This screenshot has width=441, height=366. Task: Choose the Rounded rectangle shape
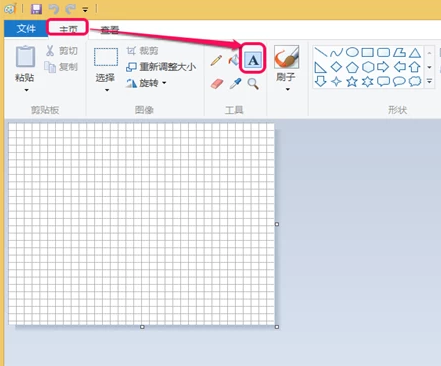point(383,52)
